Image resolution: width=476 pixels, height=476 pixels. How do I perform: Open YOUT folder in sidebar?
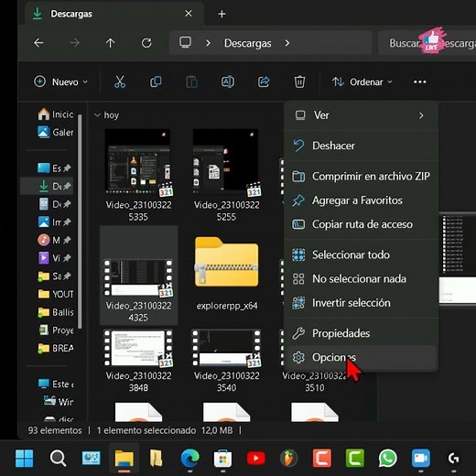(56, 294)
